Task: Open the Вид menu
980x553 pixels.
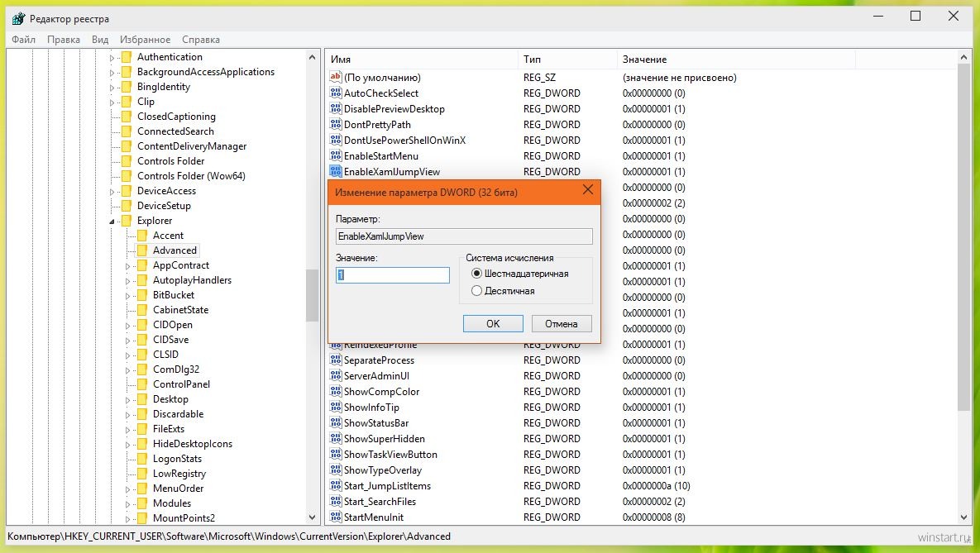Action: [x=100, y=40]
